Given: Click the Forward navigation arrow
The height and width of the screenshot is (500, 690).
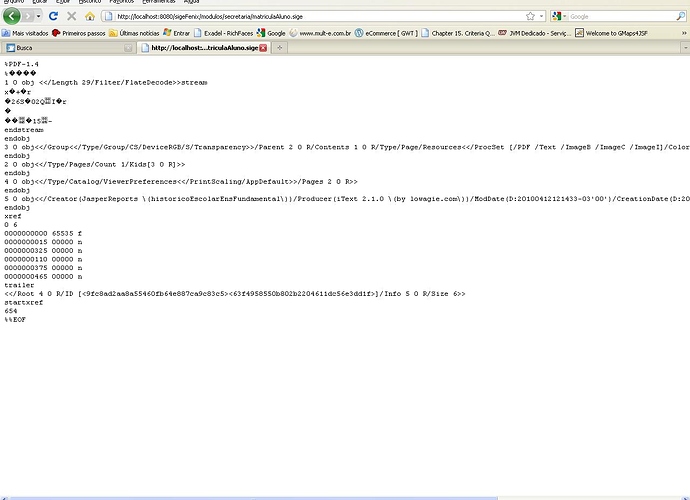Looking at the screenshot, I should click(28, 16).
